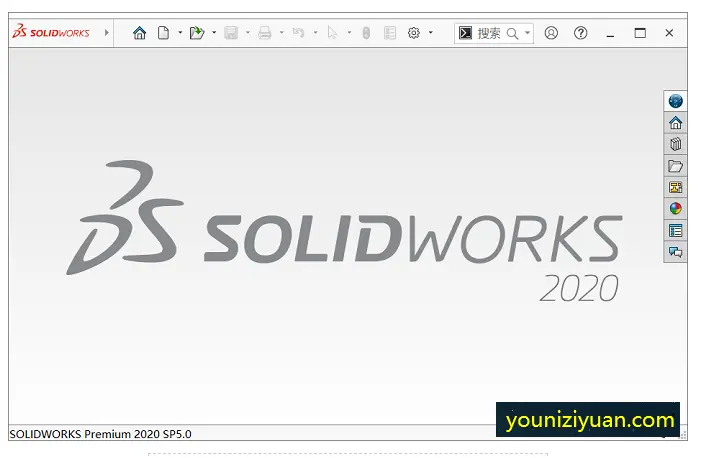Open dropdown arrow next to New
709x458 pixels.
pos(180,33)
